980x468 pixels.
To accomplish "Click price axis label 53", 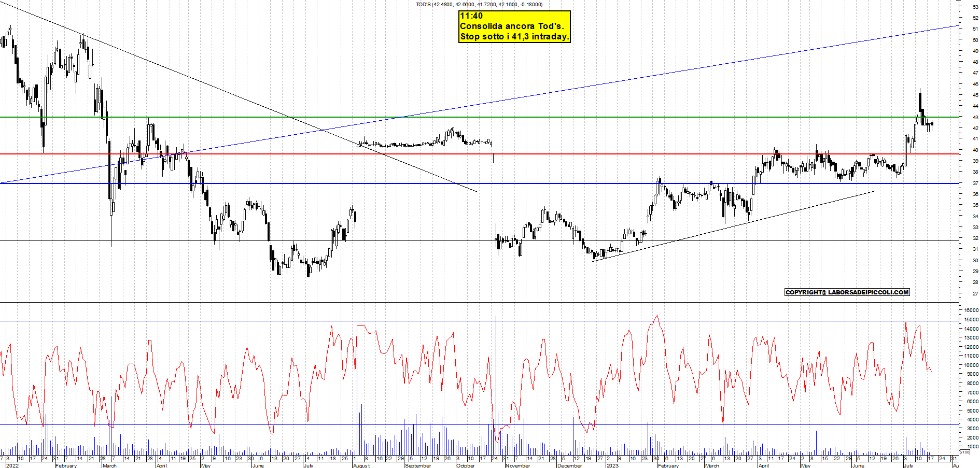I will pyautogui.click(x=975, y=7).
